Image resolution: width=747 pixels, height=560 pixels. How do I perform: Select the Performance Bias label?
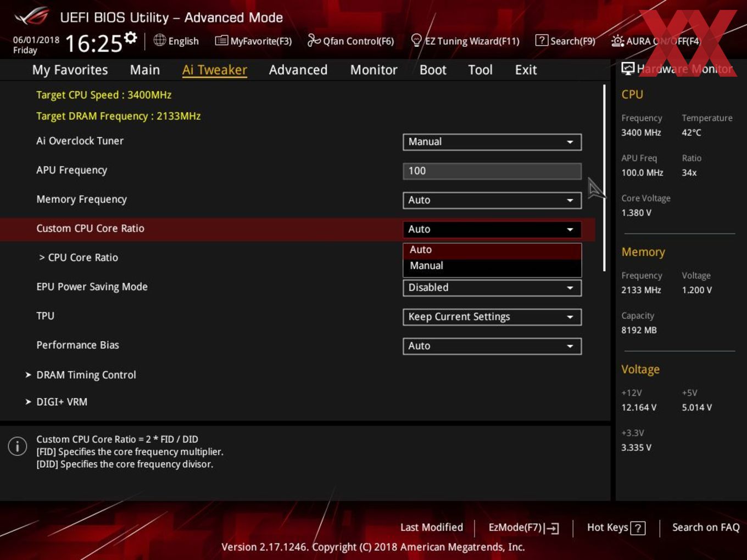pos(78,345)
